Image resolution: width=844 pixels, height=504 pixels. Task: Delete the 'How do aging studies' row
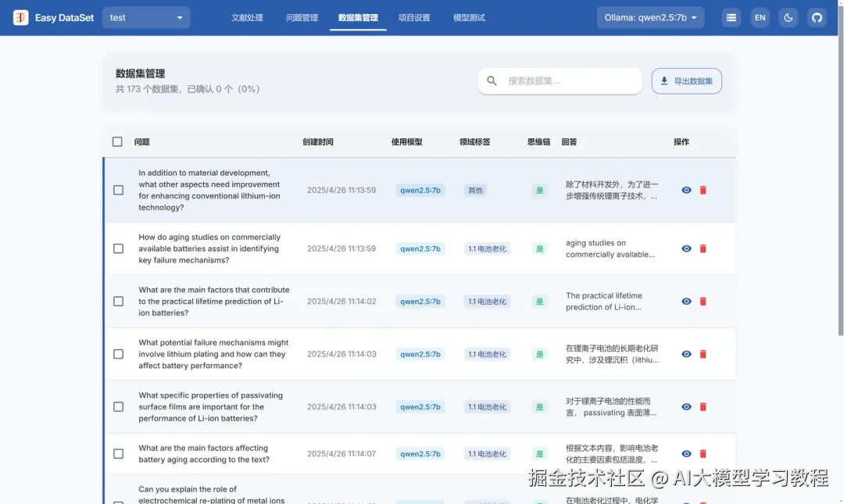(x=703, y=248)
